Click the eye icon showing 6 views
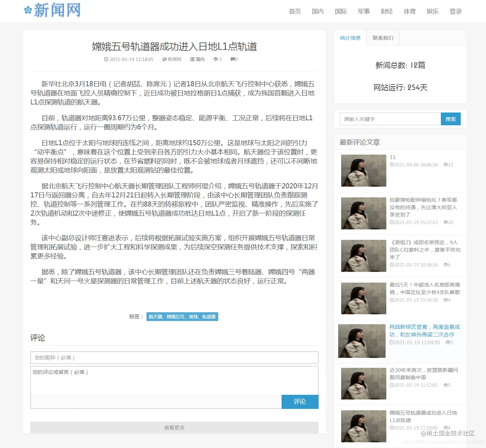The image size is (486, 448). (x=446, y=265)
